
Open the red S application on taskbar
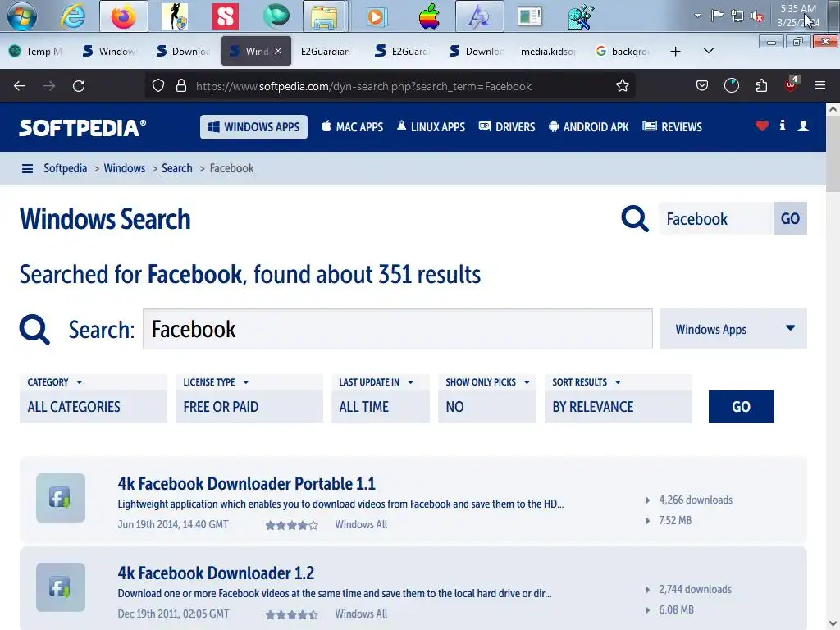[225, 16]
